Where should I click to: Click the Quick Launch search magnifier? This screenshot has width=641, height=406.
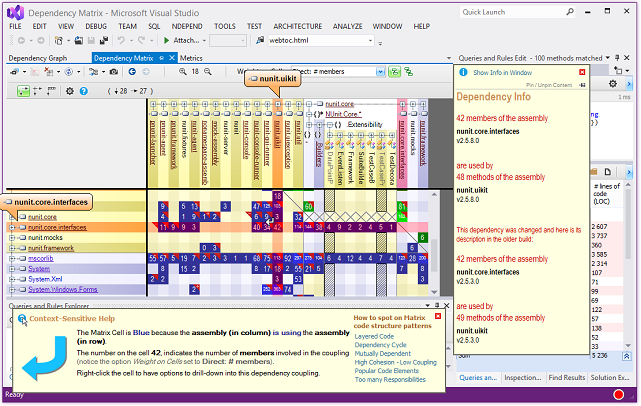570,12
